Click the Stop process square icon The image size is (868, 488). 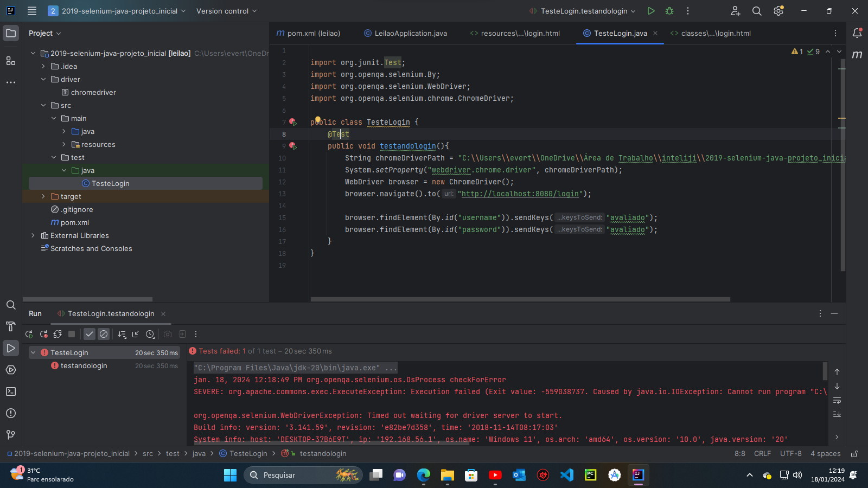(x=72, y=334)
